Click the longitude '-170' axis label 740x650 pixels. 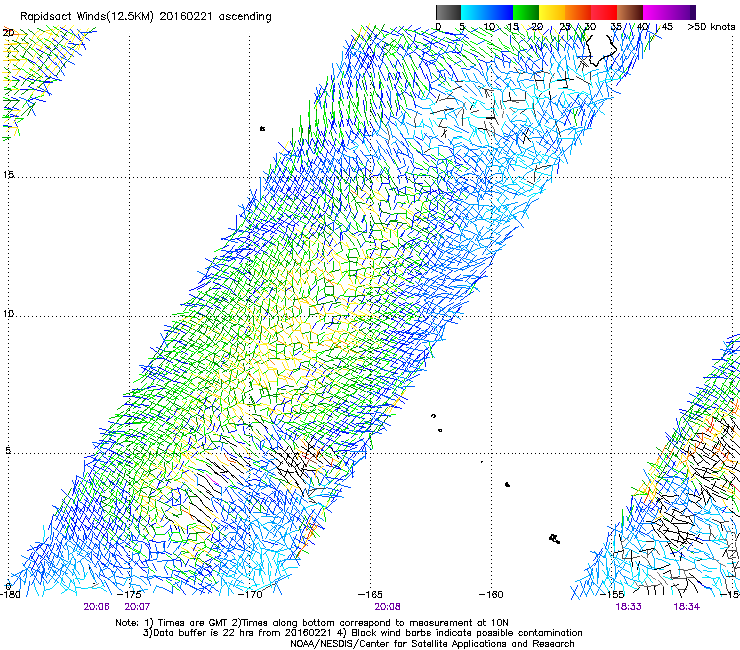(250, 594)
